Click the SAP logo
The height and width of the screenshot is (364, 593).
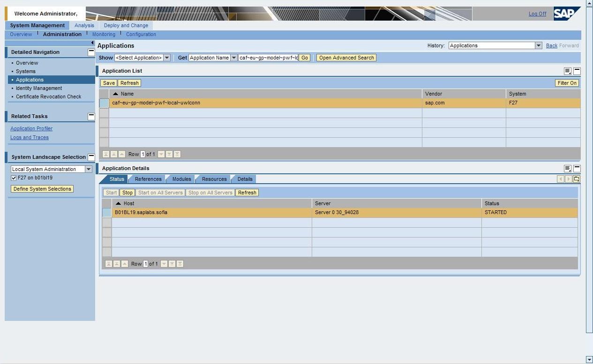point(566,13)
